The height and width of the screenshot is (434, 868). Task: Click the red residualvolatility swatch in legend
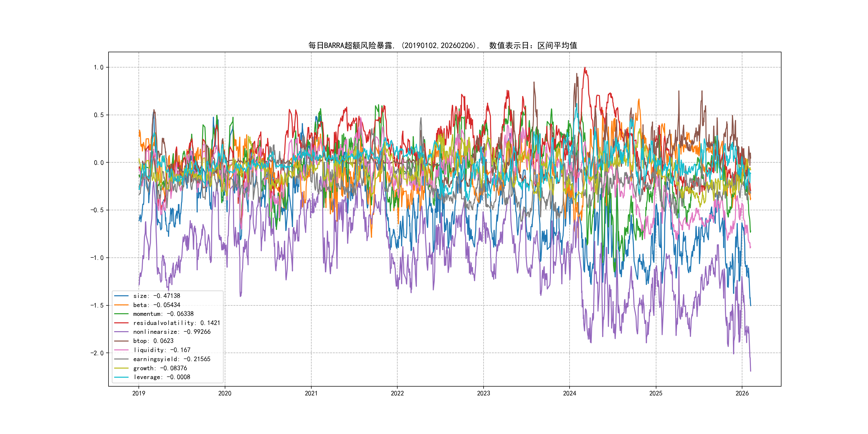pyautogui.click(x=121, y=323)
